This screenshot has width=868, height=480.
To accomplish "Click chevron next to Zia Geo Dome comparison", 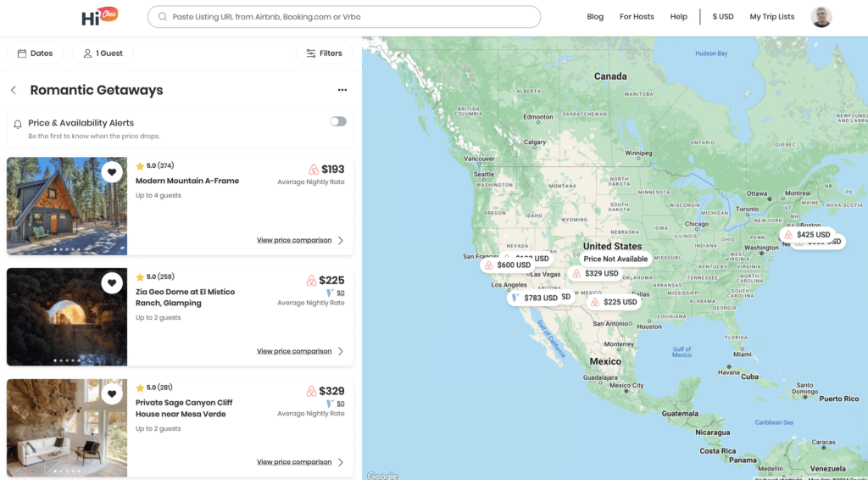I will pyautogui.click(x=341, y=351).
